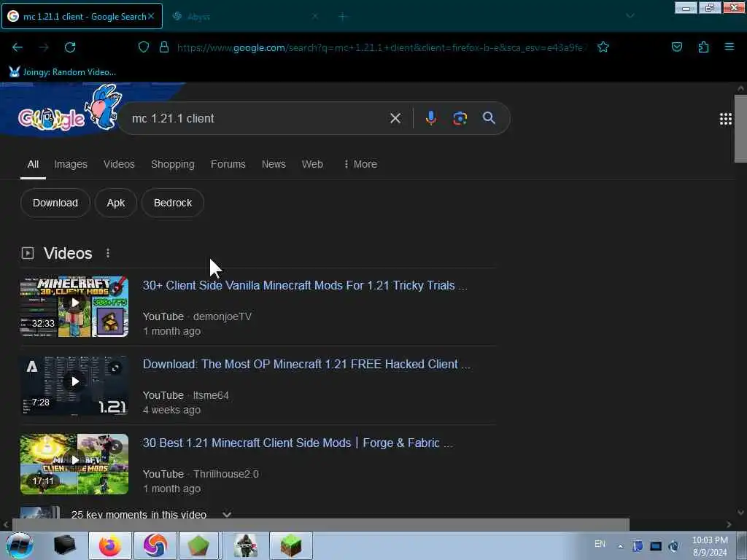Open the black box taskbar app
This screenshot has height=560, width=747.
tap(65, 545)
